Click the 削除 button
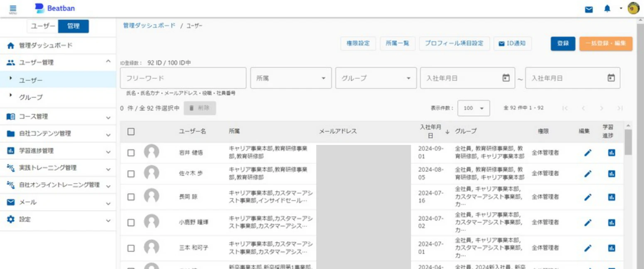644x269 pixels. point(200,108)
